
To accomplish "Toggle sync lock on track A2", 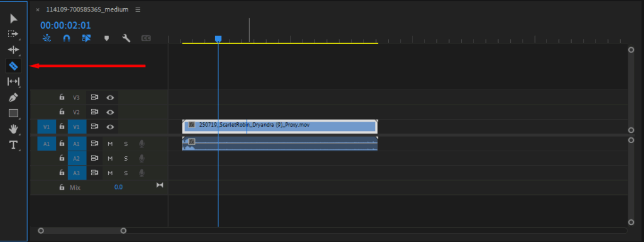I will (95, 158).
